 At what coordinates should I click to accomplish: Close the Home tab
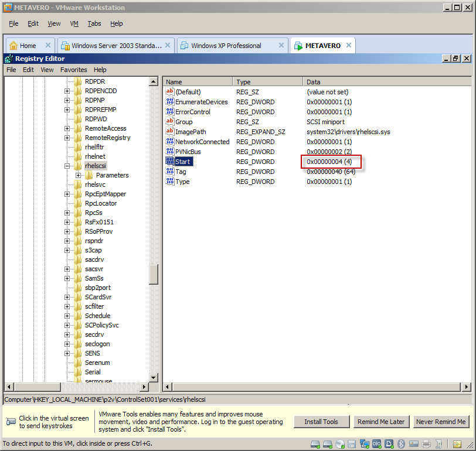(x=47, y=45)
